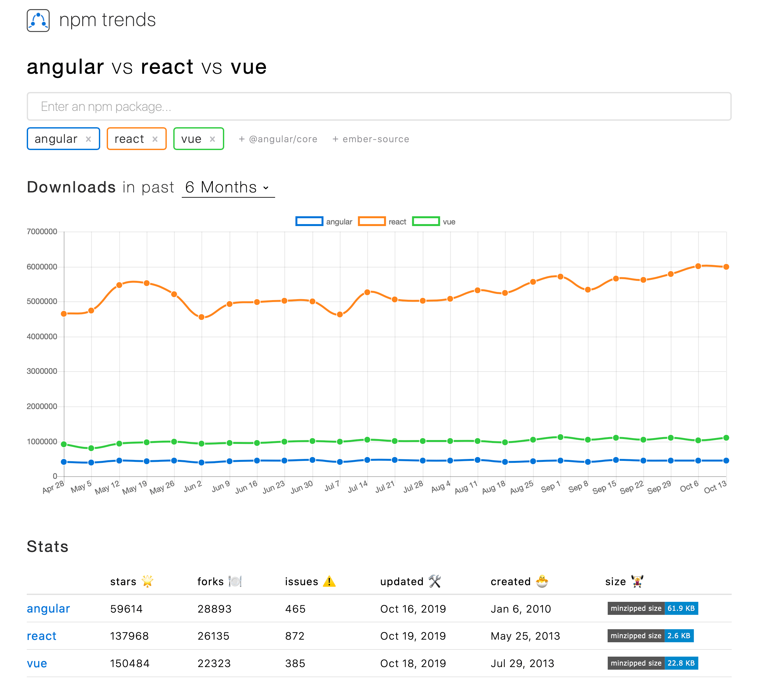Toggle vue series via green legend swatch
The height and width of the screenshot is (700, 763).
pyautogui.click(x=426, y=221)
